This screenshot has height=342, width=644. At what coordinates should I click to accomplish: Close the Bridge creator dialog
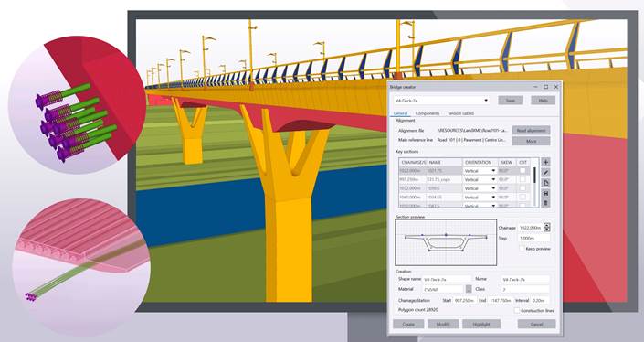(556, 87)
